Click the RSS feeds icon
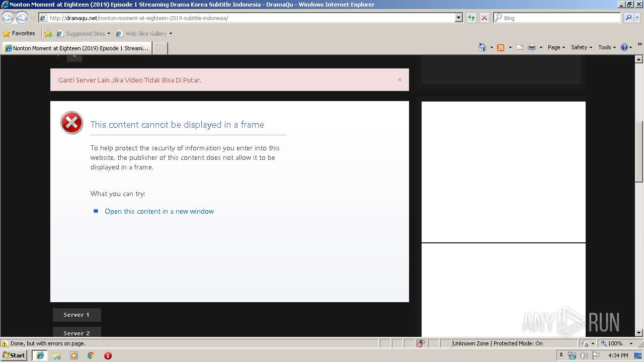 tap(501, 47)
